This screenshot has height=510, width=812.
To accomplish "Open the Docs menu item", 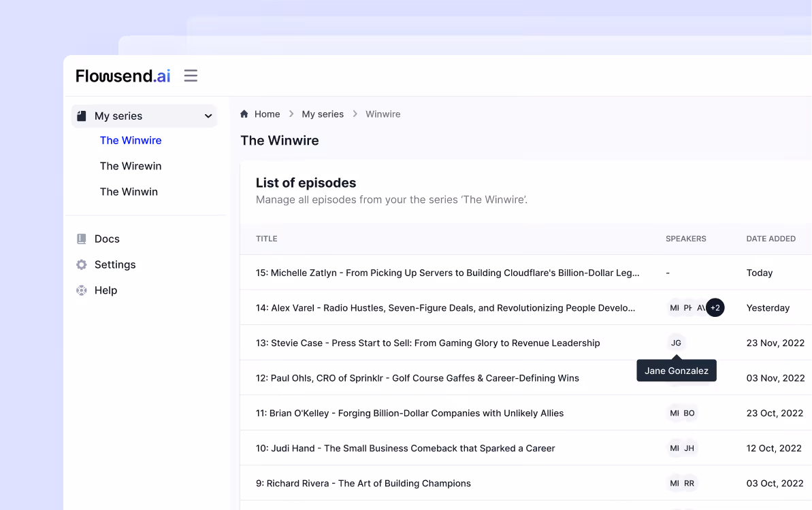I will tap(107, 239).
